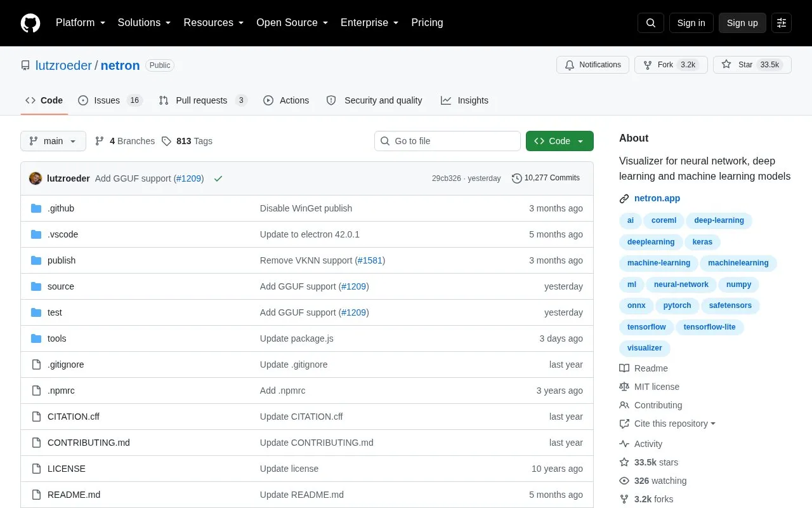Go to the GitHub homepage logo
This screenshot has width=812, height=508.
click(30, 23)
